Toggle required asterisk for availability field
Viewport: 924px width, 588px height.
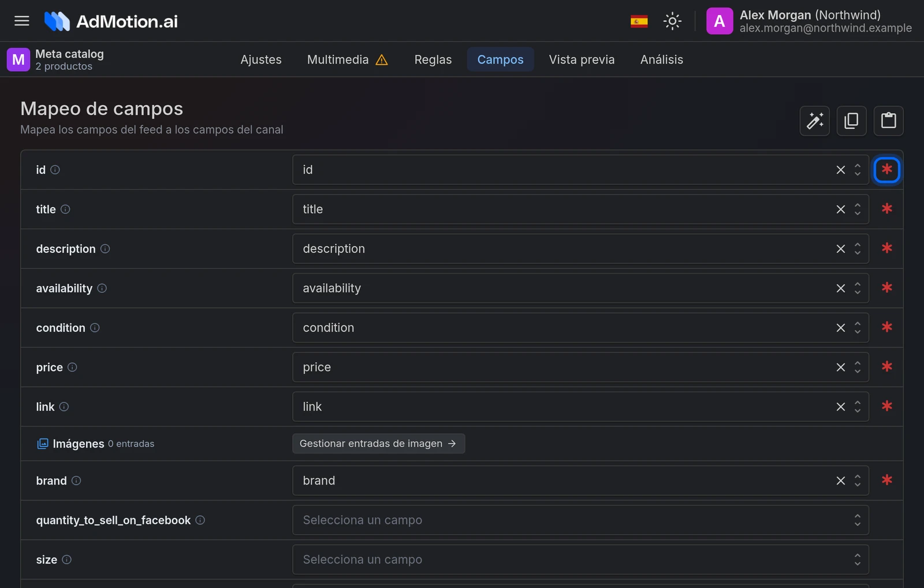pos(887,288)
